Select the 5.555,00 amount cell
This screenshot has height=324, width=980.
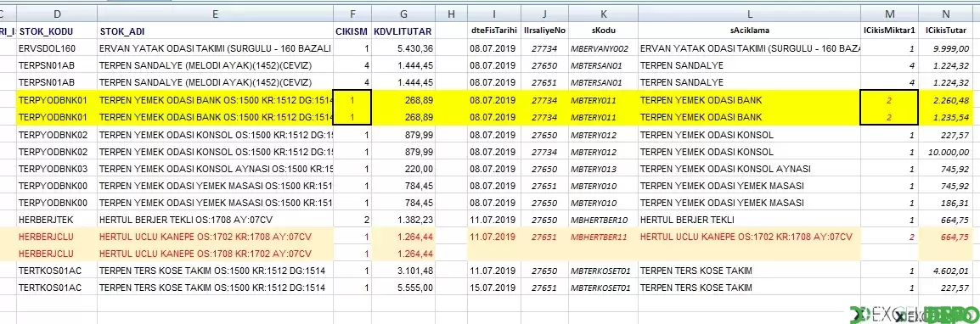click(403, 288)
